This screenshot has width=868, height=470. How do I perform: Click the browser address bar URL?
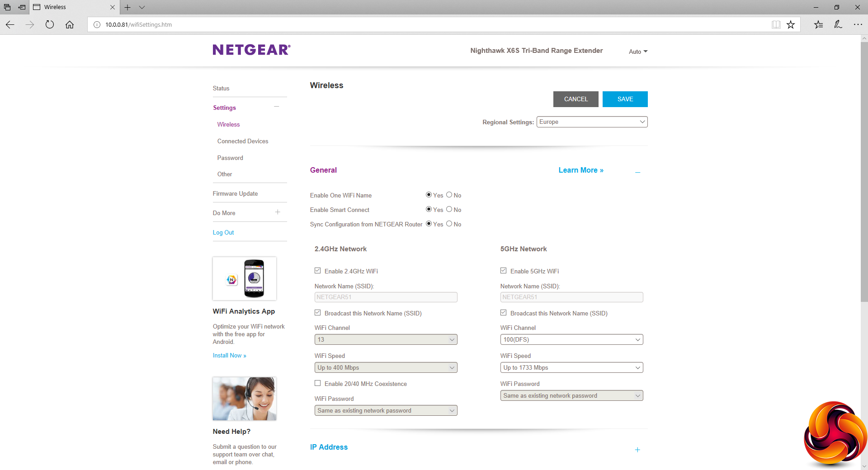click(x=138, y=25)
